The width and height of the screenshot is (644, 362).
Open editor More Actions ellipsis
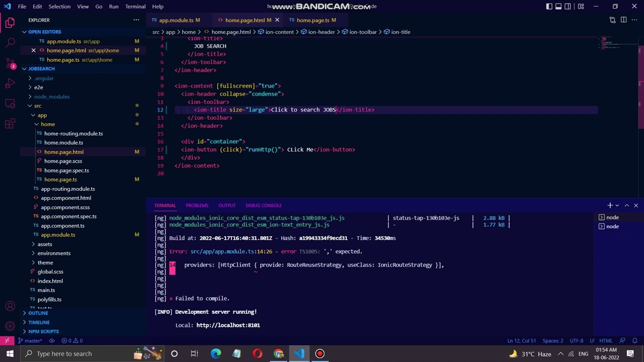click(634, 20)
